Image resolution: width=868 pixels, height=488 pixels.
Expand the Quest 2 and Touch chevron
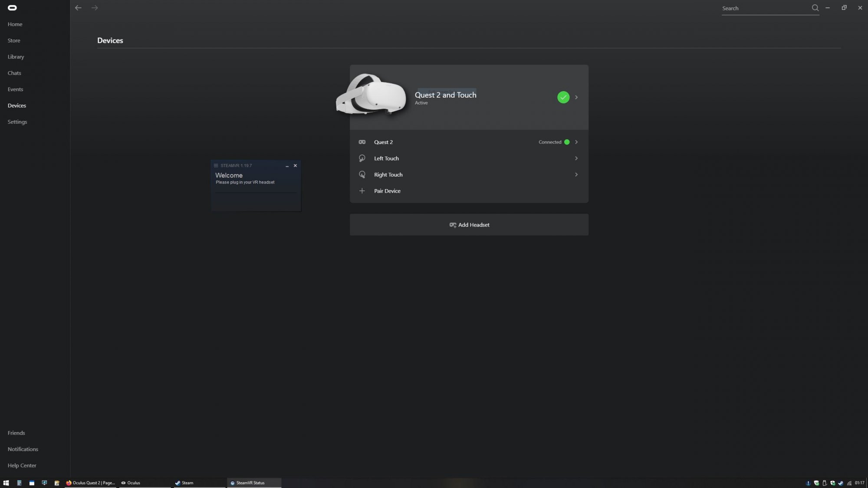576,97
